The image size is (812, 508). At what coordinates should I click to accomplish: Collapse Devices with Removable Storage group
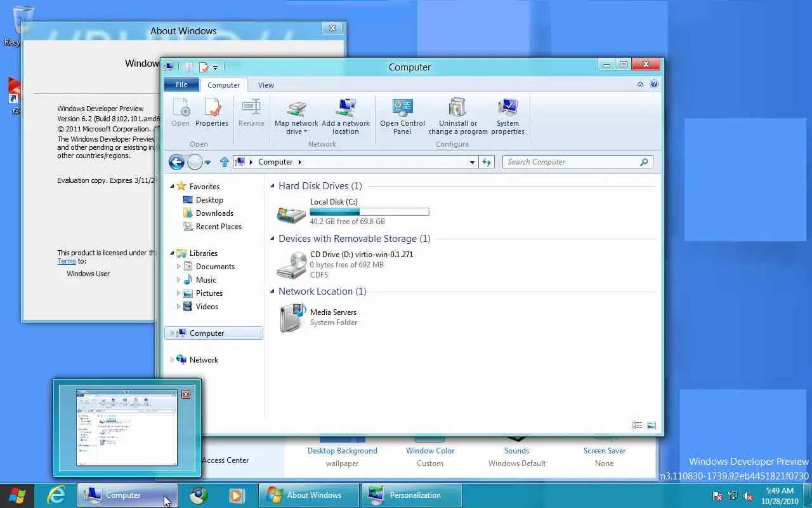click(273, 239)
